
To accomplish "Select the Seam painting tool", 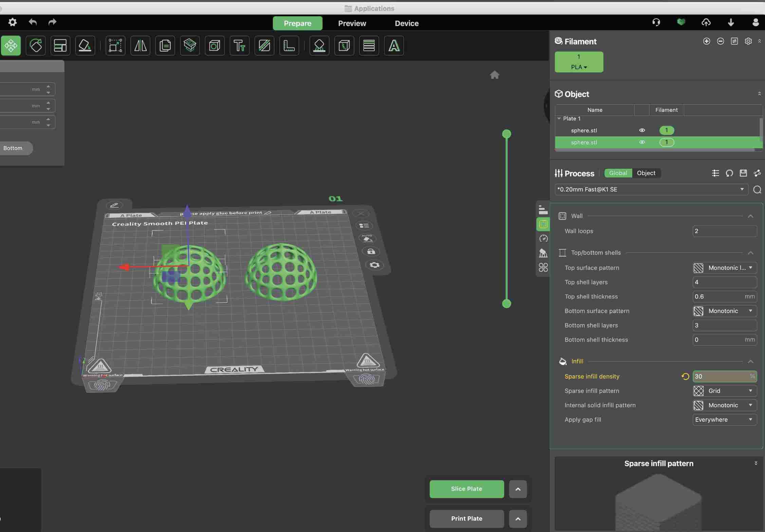I will pyautogui.click(x=344, y=45).
